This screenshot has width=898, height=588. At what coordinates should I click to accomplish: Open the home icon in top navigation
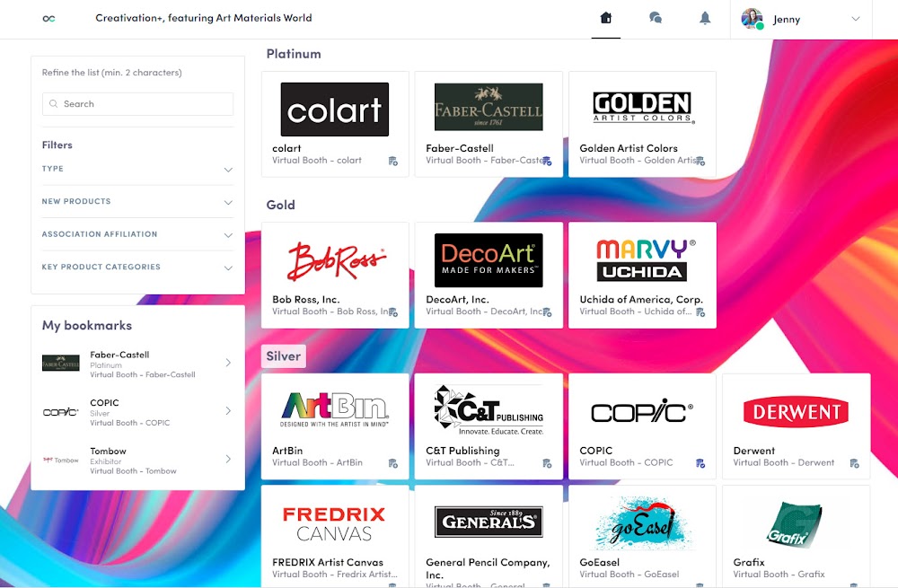[606, 18]
